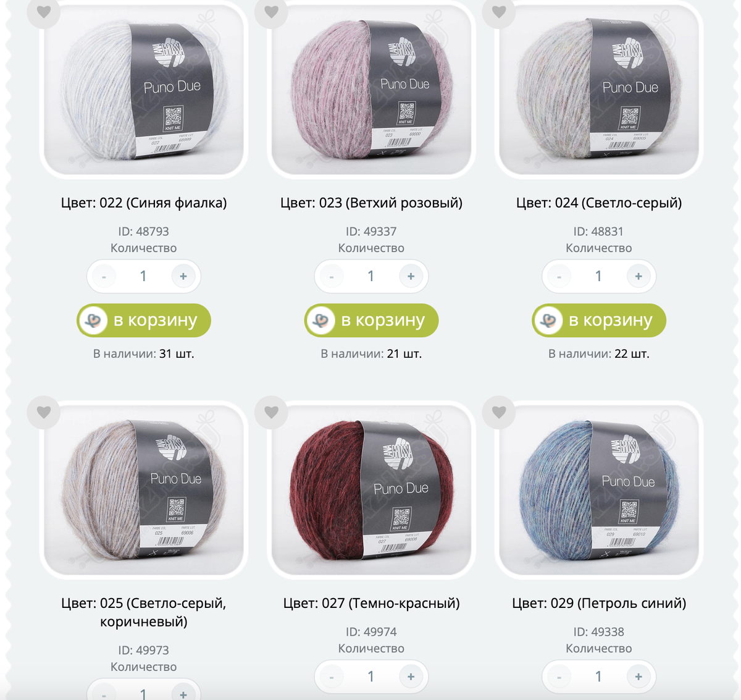The width and height of the screenshot is (741, 700).
Task: Add color 024 Светло-серый to cart
Action: 599,321
